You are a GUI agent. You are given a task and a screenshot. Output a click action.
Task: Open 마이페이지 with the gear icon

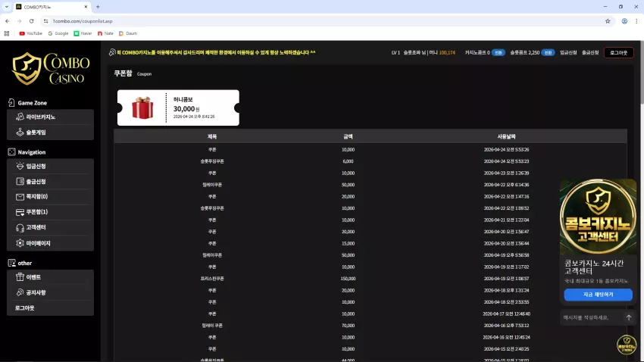coord(50,243)
